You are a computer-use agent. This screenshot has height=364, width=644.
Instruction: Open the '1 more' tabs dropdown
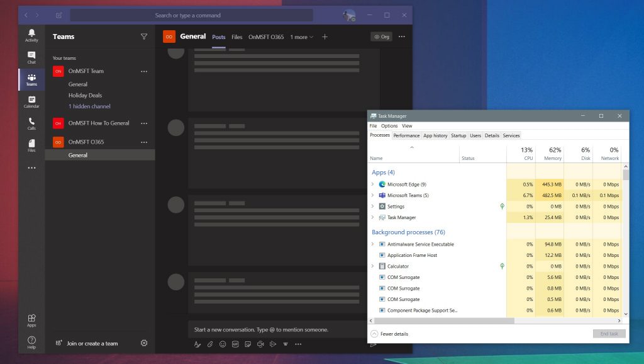coord(301,37)
